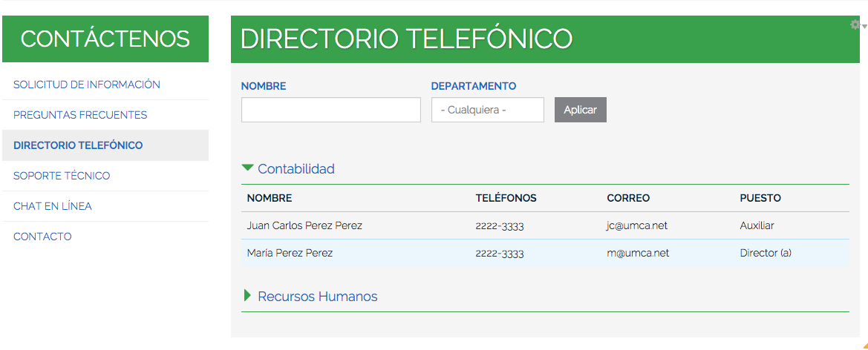Go to Solicitud de Información
The width and height of the screenshot is (868, 350).
coord(87,85)
